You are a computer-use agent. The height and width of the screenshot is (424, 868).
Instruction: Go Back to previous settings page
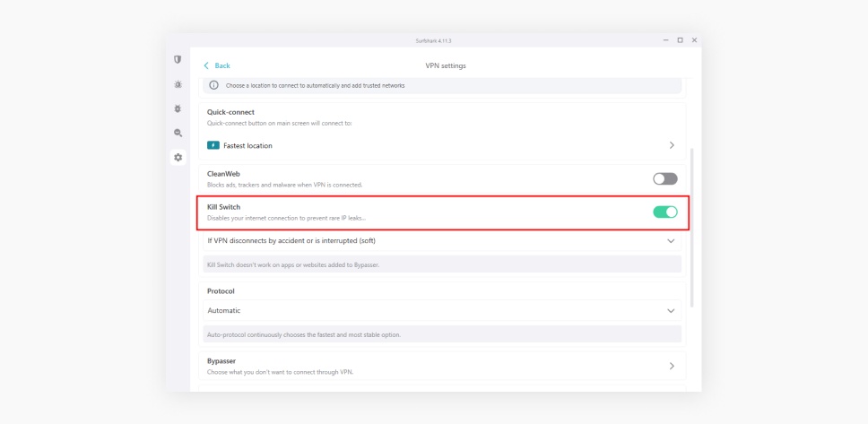(217, 65)
